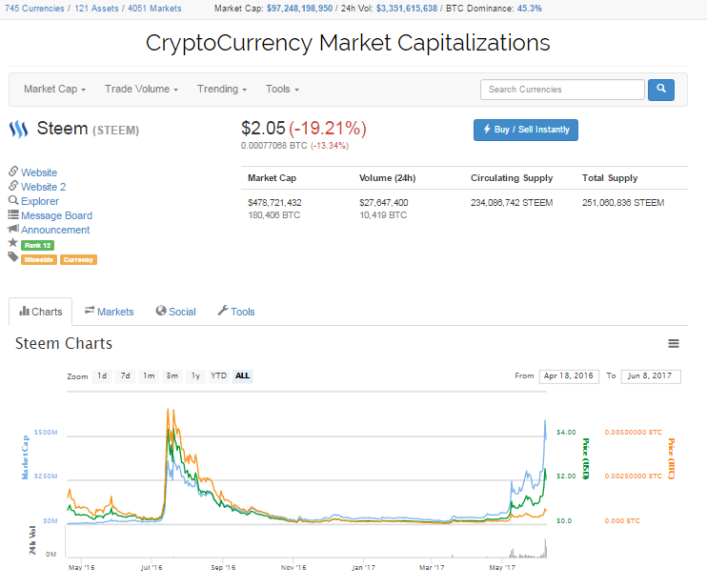
Task: Set chart zoom to 7d
Action: (x=125, y=376)
